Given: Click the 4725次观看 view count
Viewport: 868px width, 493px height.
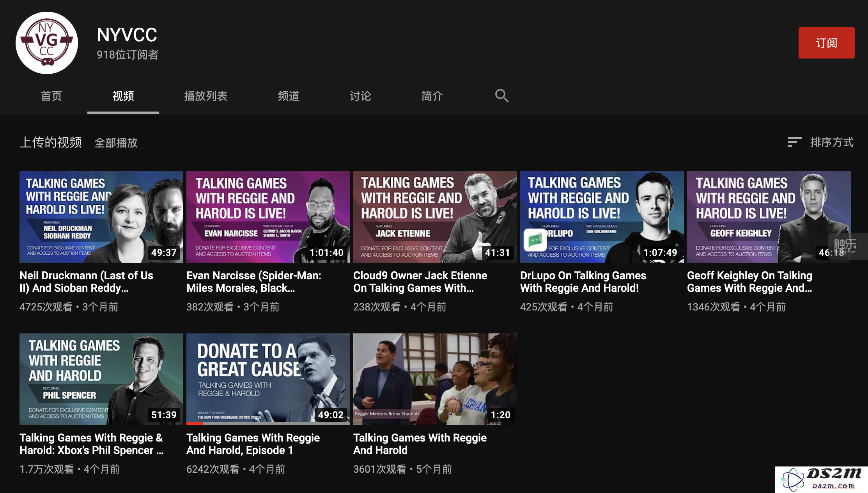Looking at the screenshot, I should pos(46,307).
